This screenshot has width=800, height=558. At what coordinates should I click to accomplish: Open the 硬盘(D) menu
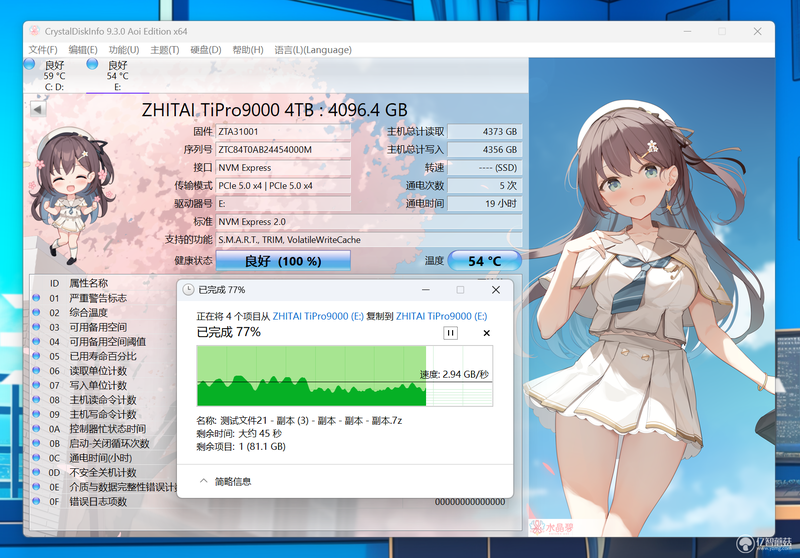coord(206,49)
